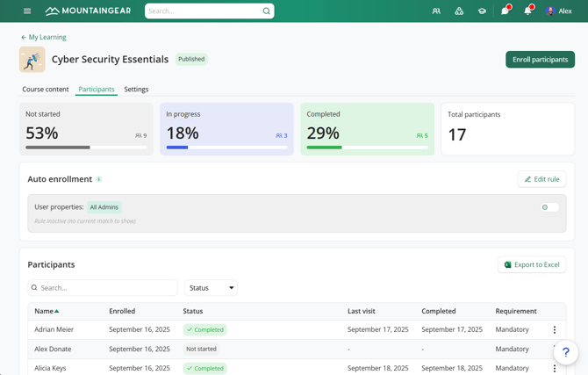This screenshot has width=588, height=375.
Task: Open chat messages with red badge
Action: [505, 11]
